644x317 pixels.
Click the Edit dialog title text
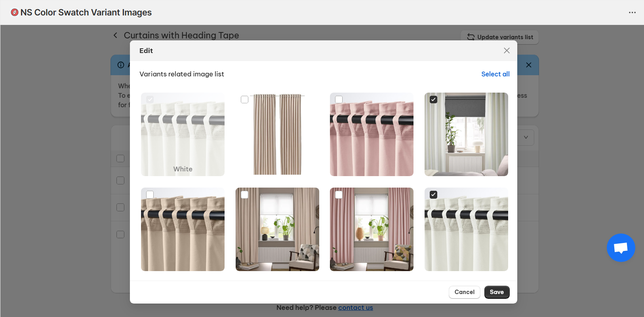point(146,51)
